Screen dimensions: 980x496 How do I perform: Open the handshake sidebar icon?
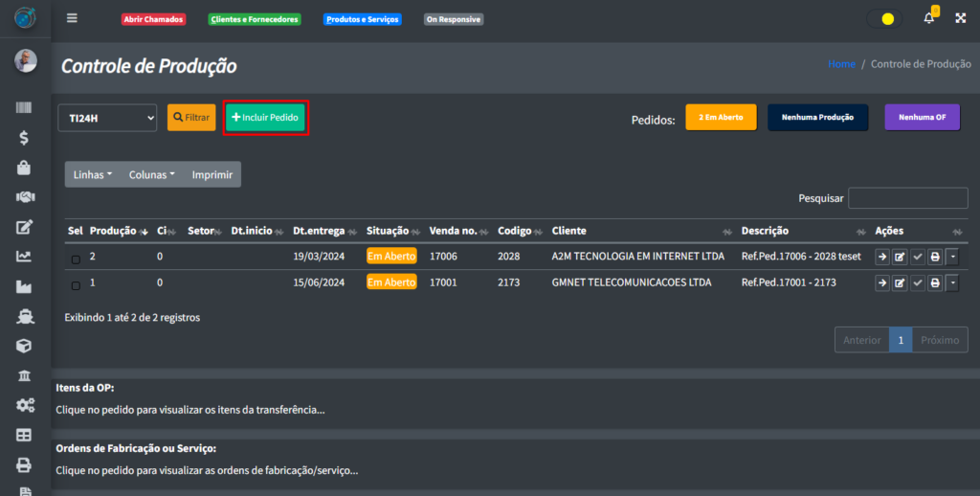(25, 197)
